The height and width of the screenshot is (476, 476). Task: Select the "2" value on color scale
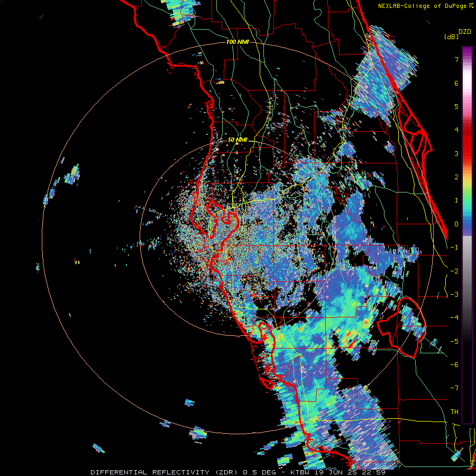coord(456,177)
